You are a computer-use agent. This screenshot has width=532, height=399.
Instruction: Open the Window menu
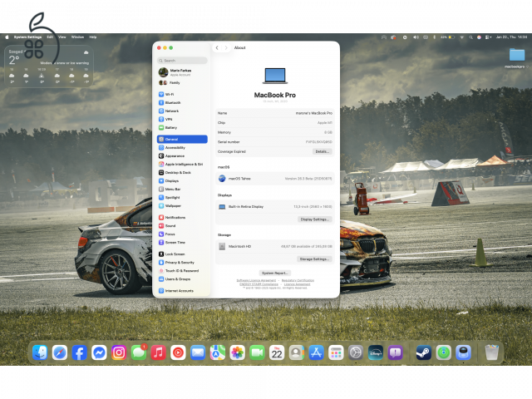[x=77, y=37]
